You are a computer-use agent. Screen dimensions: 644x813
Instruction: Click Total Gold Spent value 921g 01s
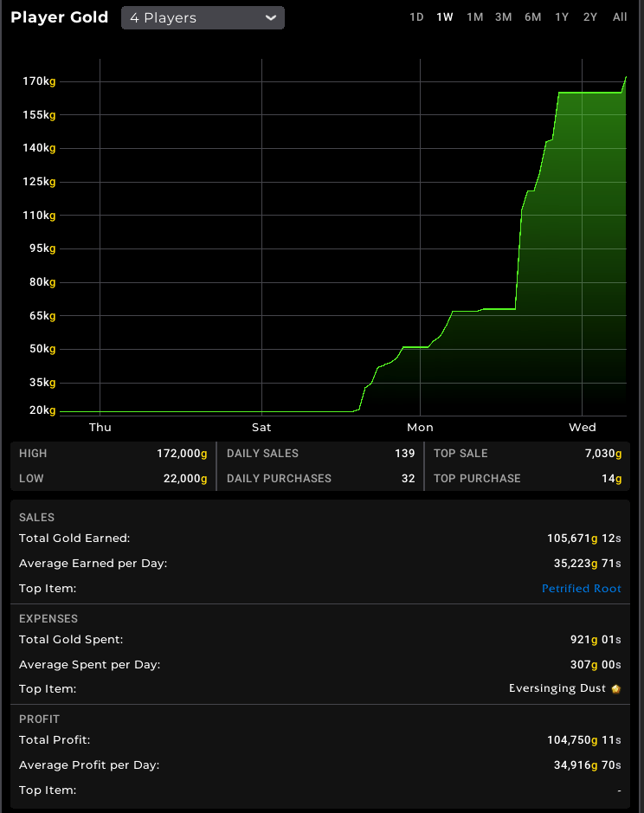point(596,639)
